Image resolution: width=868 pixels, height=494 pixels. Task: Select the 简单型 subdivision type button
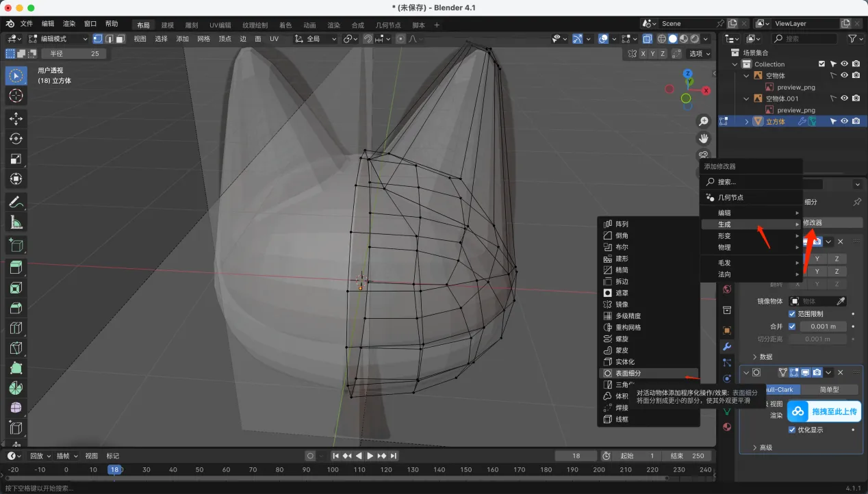coord(829,389)
